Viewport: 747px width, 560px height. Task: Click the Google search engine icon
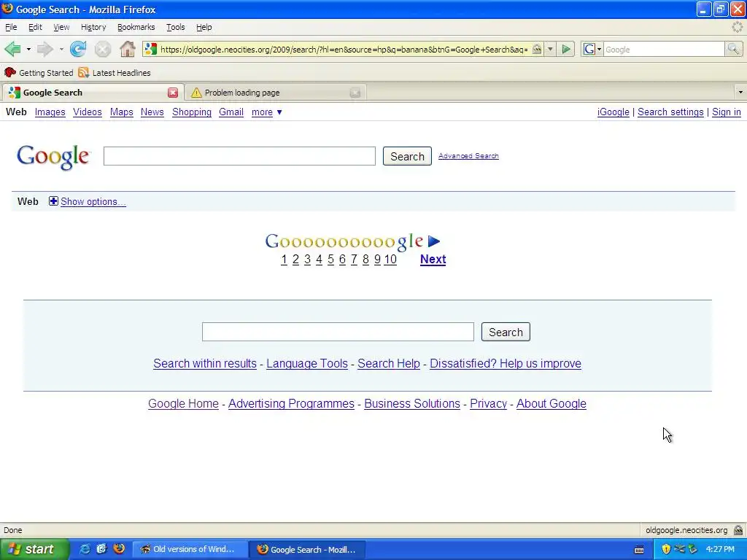click(589, 49)
